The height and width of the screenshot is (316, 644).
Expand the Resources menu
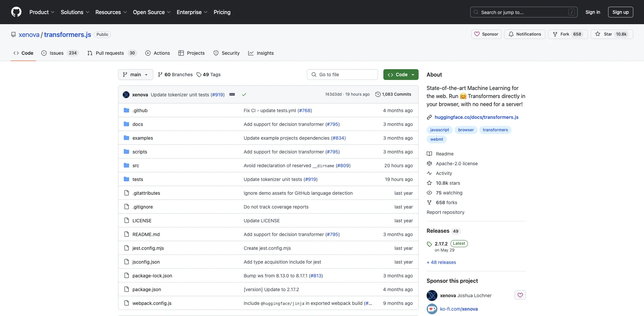click(x=111, y=12)
